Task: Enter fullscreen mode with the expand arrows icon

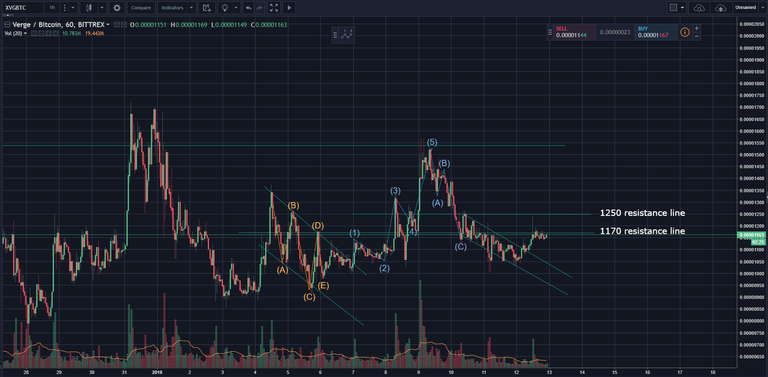Action: [274, 8]
